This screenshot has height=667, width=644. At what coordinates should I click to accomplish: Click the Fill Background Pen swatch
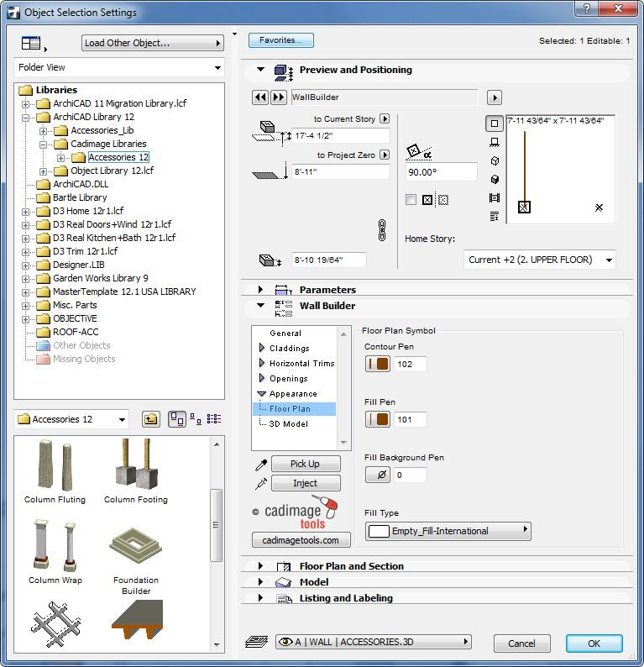[378, 475]
